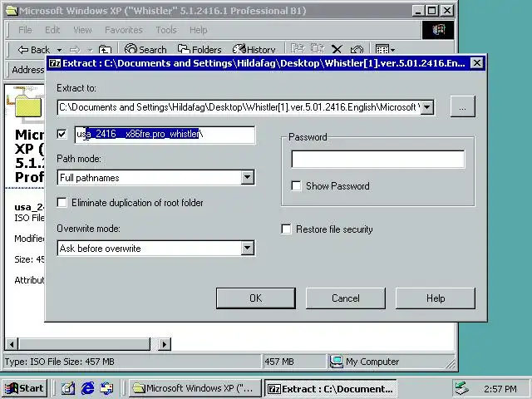Click 'Type: ISO File Size: 457 MB' status text
Viewport: 532px width, 399px height.
60,362
